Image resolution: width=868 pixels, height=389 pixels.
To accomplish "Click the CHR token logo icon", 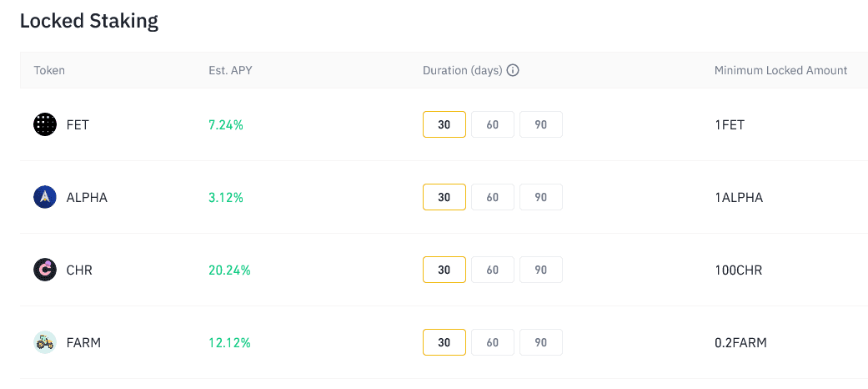I will click(x=45, y=270).
